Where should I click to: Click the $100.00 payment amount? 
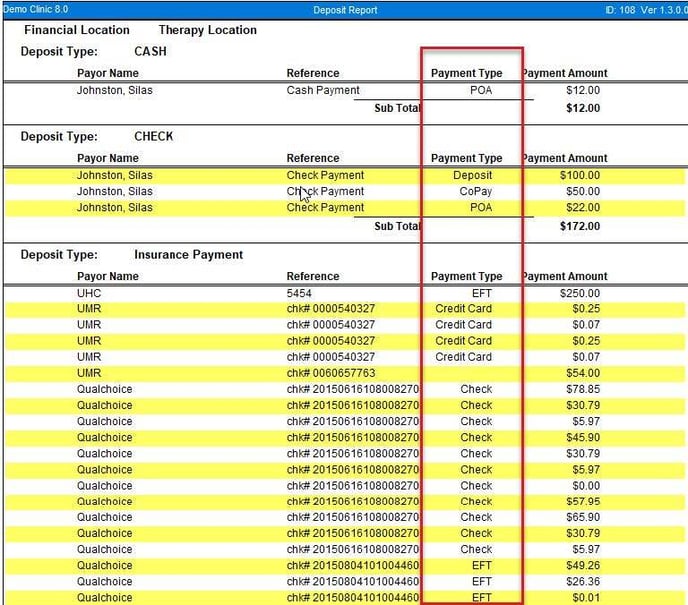pos(580,175)
